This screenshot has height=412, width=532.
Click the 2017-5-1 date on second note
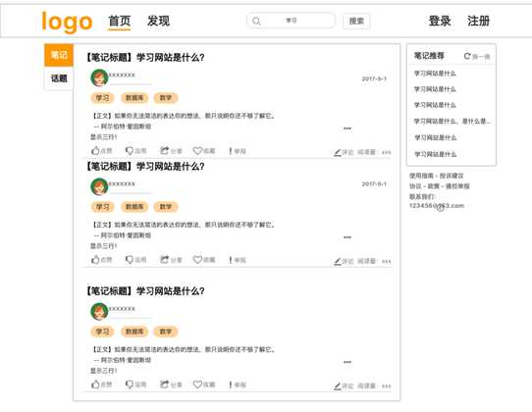point(374,183)
